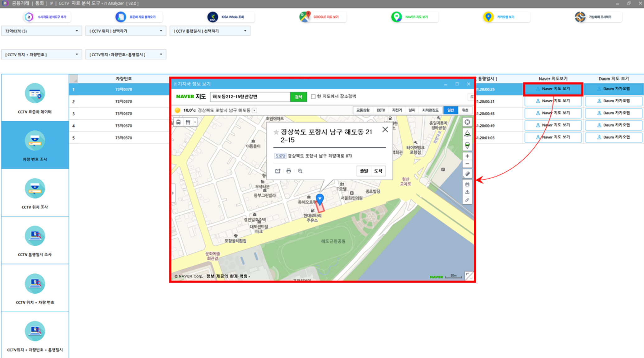The width and height of the screenshot is (644, 358).
Task: Click the share icon in address popup
Action: coord(278,171)
